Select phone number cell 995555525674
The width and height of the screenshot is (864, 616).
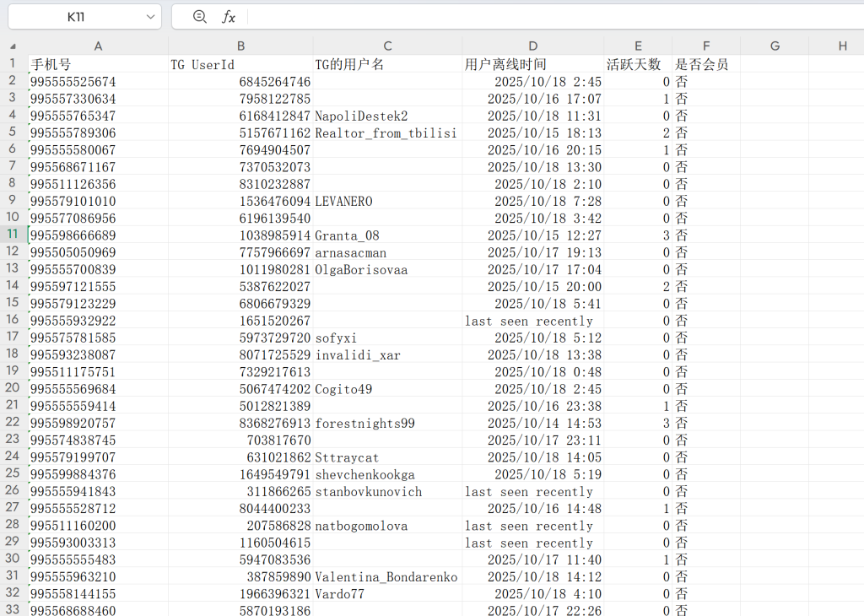(98, 82)
